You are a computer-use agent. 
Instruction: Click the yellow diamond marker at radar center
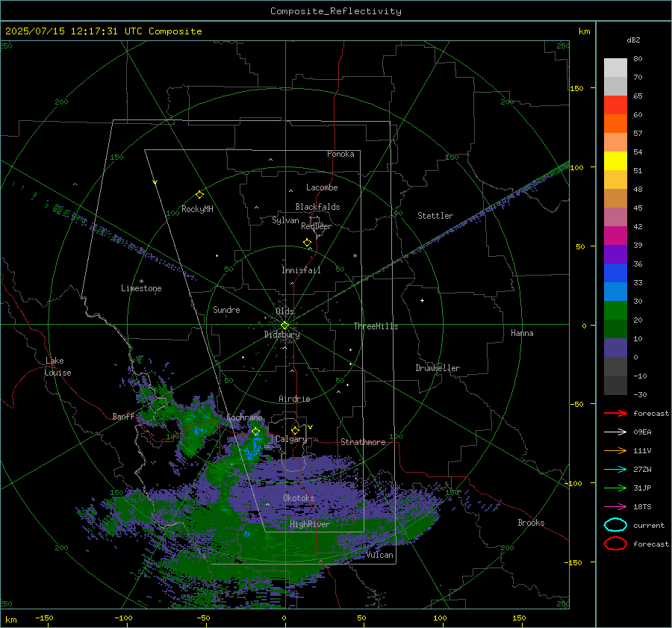(284, 326)
